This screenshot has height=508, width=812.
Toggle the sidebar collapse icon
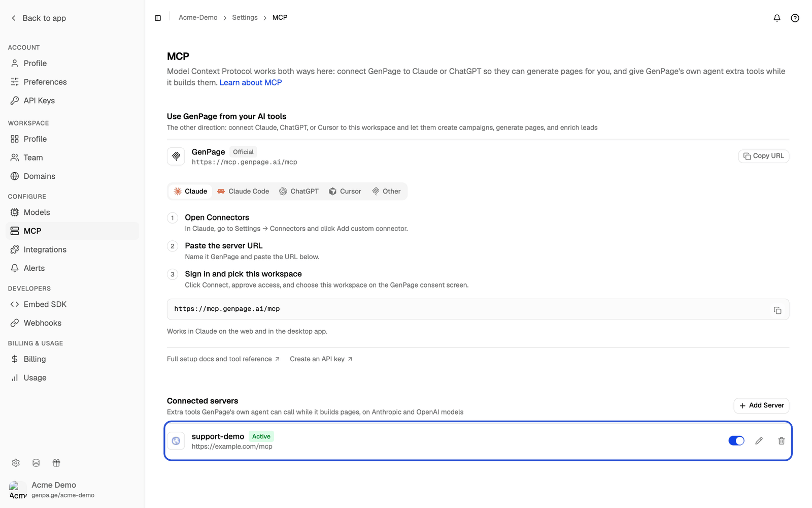pyautogui.click(x=158, y=18)
